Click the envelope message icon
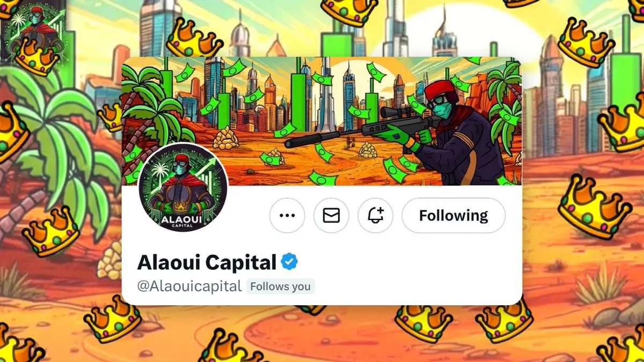The height and width of the screenshot is (362, 644). pos(331,216)
